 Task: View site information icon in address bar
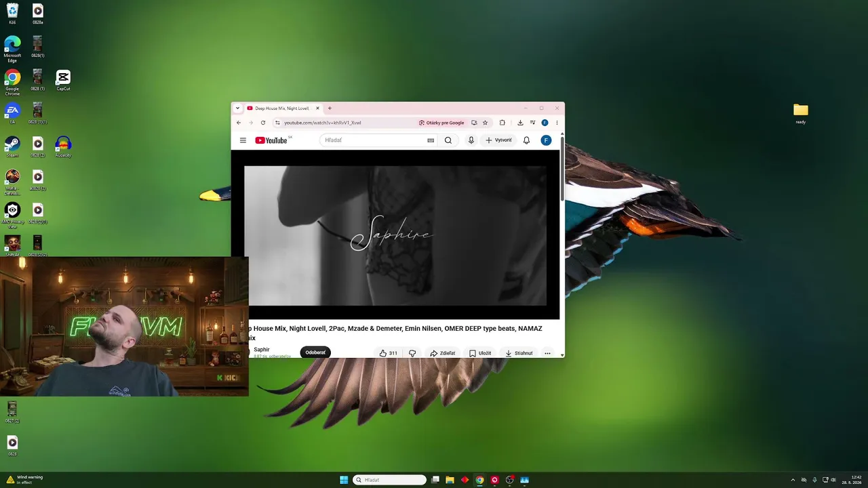(277, 123)
